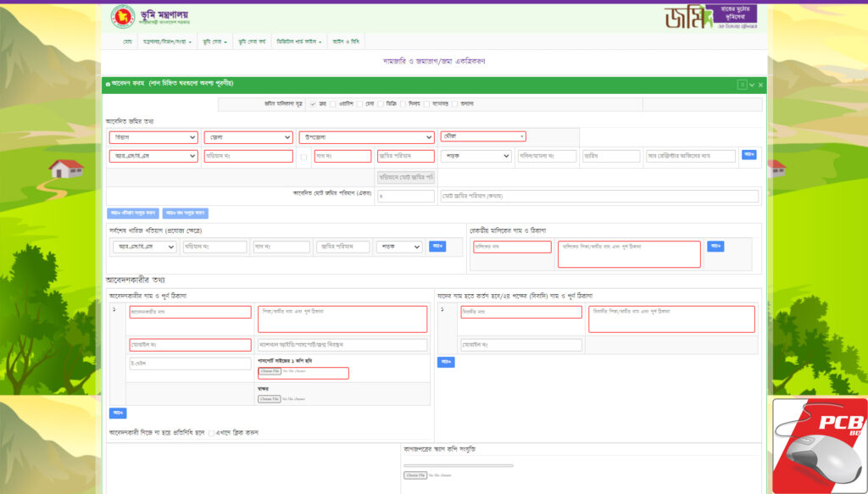Click the applicant name input field
This screenshot has height=494, width=868.
tap(190, 312)
